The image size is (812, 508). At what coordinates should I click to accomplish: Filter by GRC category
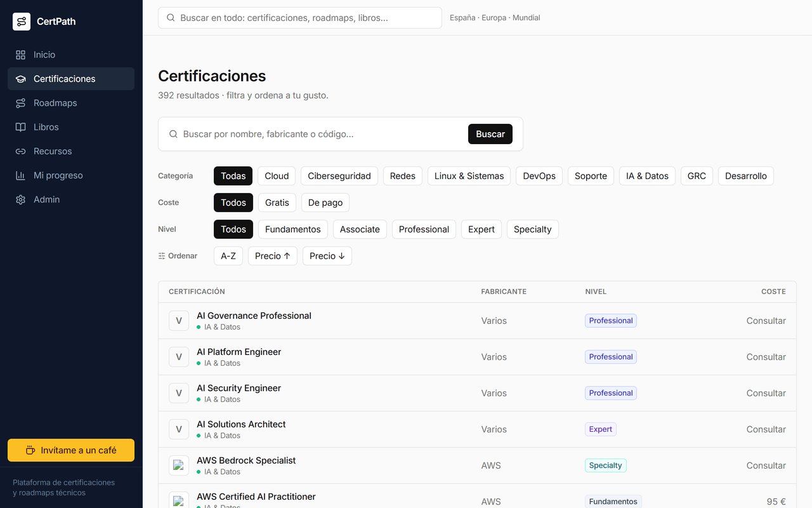coord(697,176)
